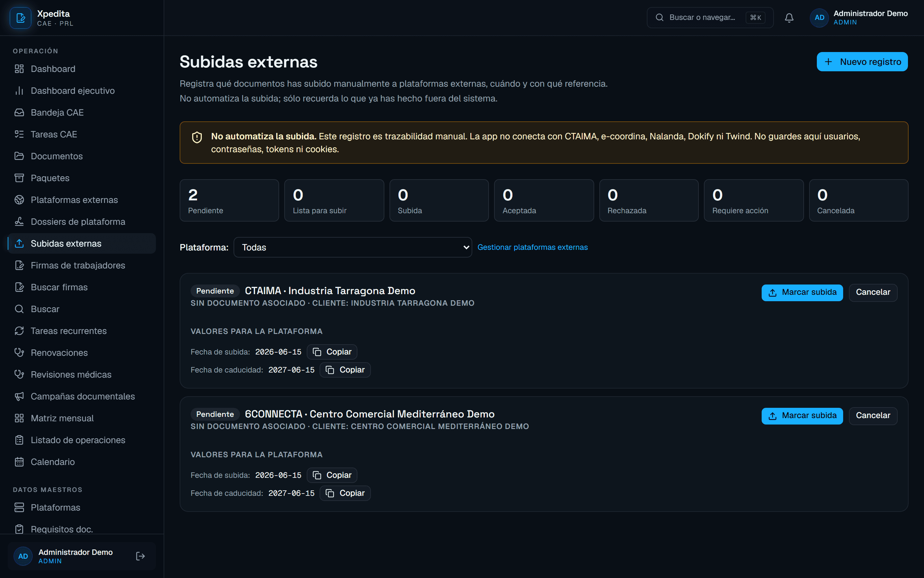Copy CTAIMA Fecha de subida value
This screenshot has width=924, height=578.
332,352
